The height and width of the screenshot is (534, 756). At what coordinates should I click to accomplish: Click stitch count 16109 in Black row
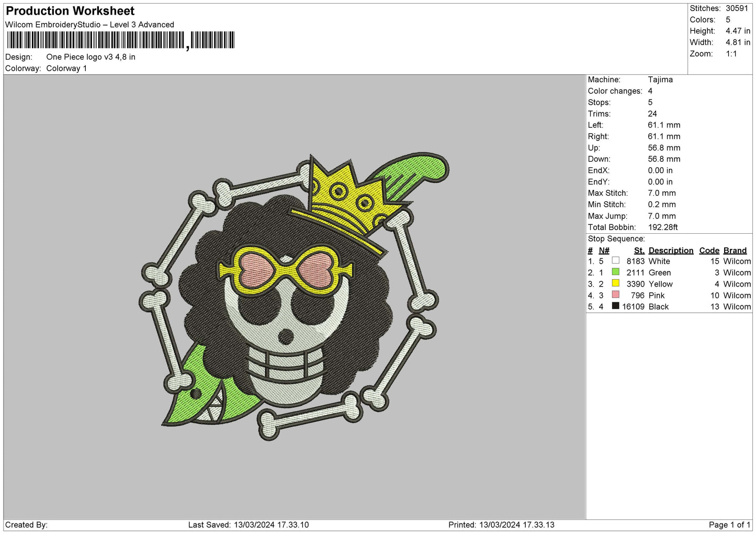(x=634, y=307)
